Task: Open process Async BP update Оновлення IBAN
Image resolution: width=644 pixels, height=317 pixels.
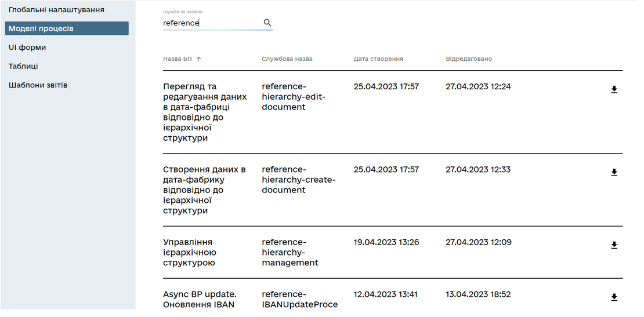Action: 199,300
